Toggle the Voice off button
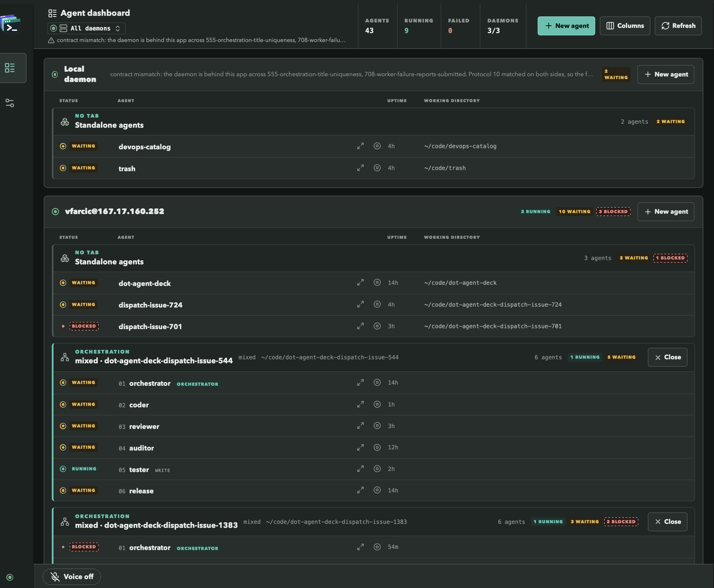Screen dimensions: 714x588 [x=72, y=576]
